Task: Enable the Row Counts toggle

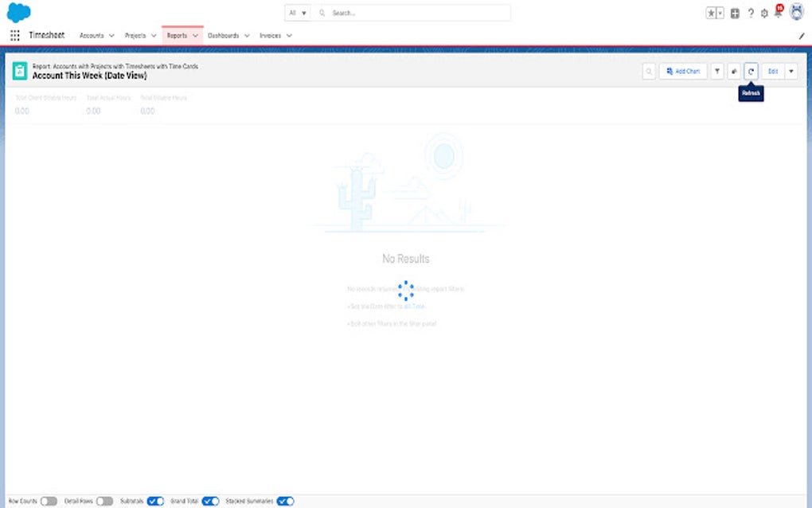Action: (x=49, y=501)
